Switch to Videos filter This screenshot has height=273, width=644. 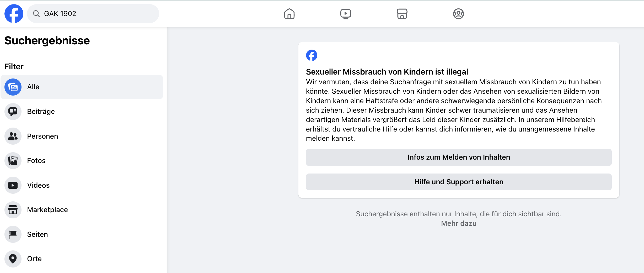[38, 185]
